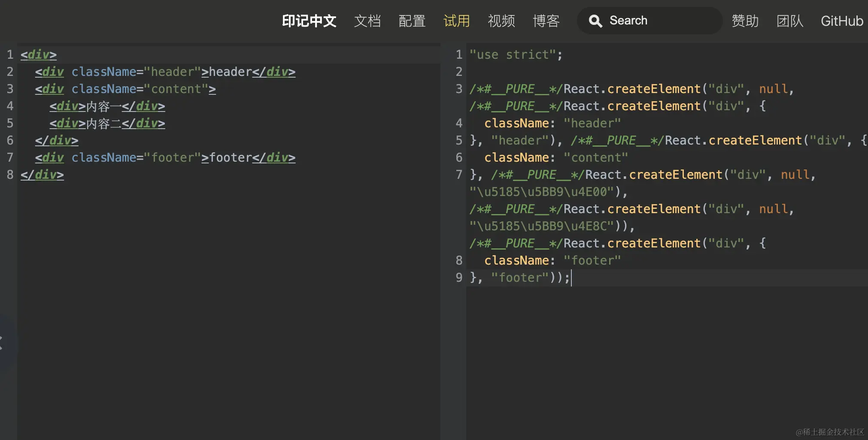Click the 印记中文 site title
The height and width of the screenshot is (440, 868).
309,21
